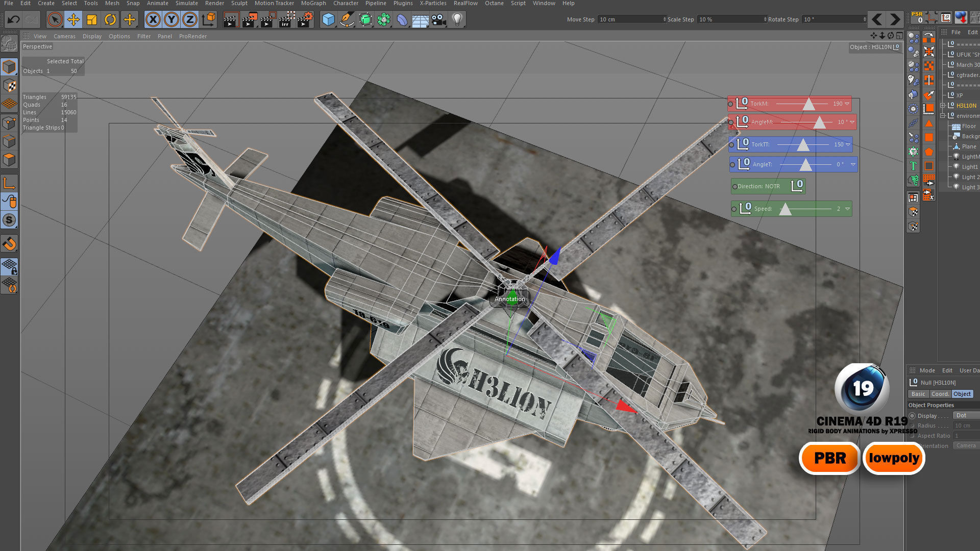Toggle X axis lock

click(x=153, y=20)
